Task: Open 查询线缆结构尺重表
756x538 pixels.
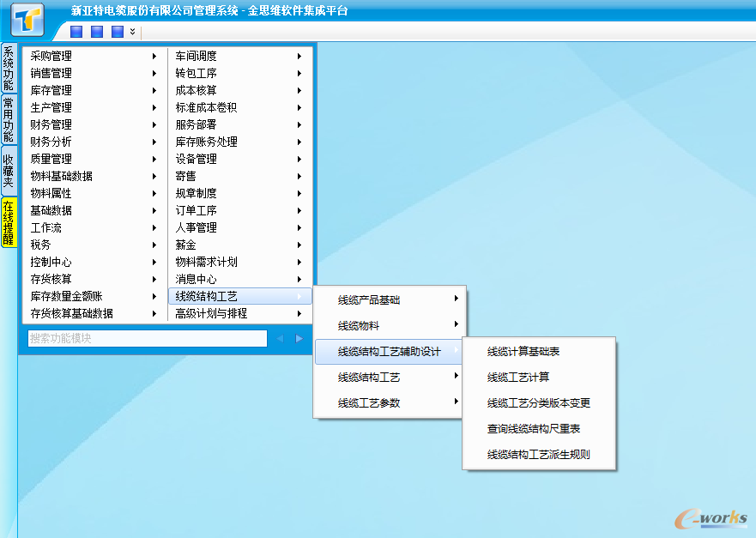Action: (x=539, y=428)
